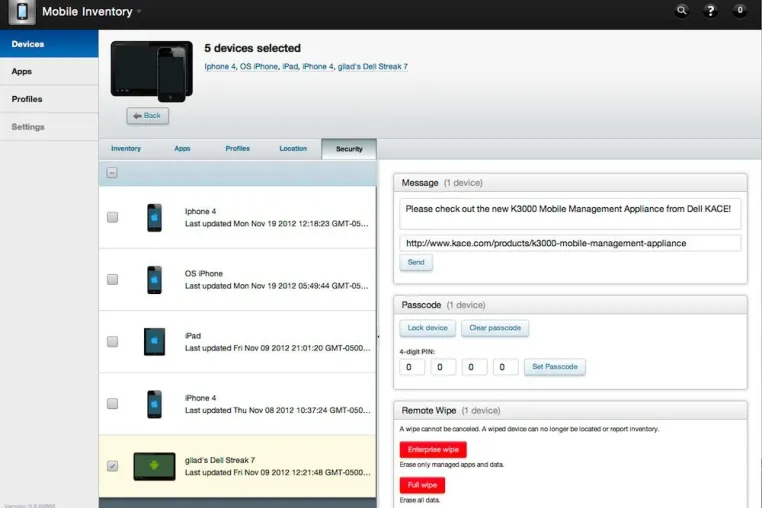Send the message to device

[416, 263]
